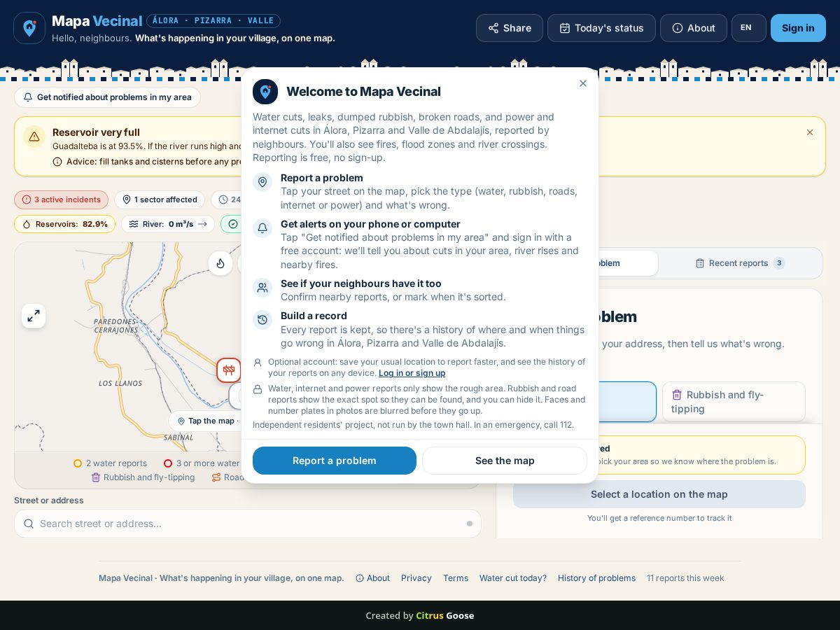
Task: Click the River 0 m³/s chip
Action: [x=168, y=224]
